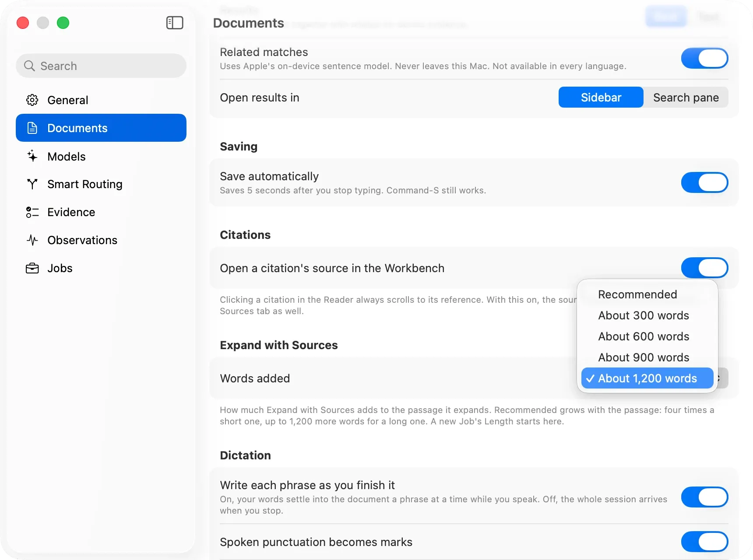Screen dimensions: 753x560
Task: Click the Jobs briefcase icon
Action: 32,268
